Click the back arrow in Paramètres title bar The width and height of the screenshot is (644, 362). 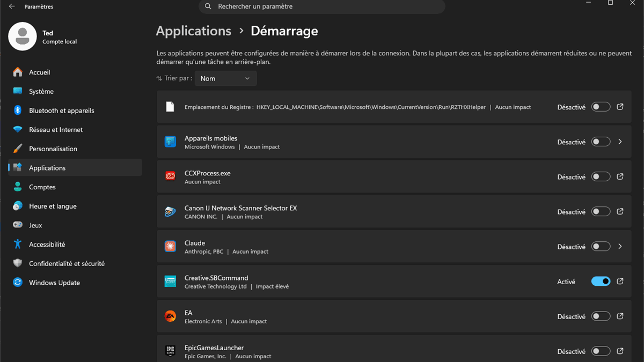pos(12,6)
